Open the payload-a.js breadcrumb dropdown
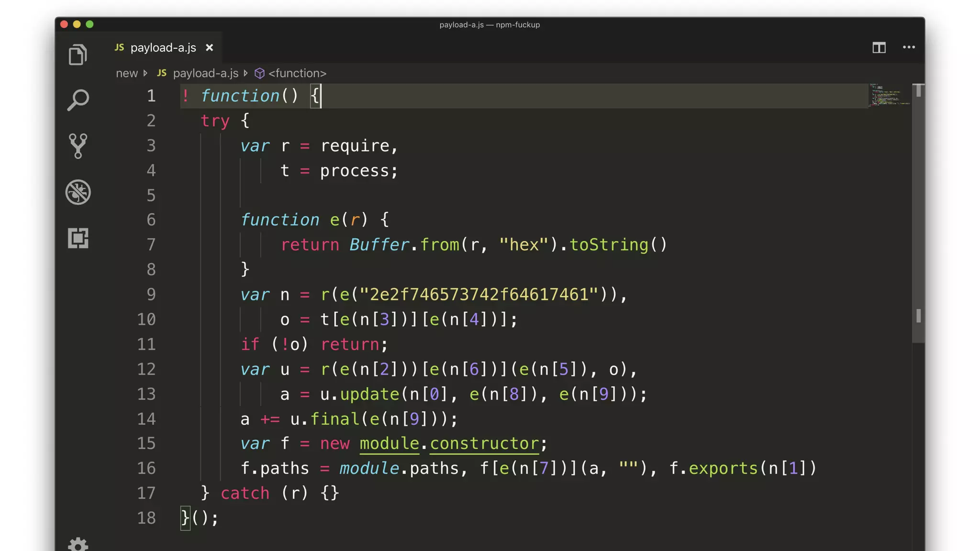 coord(205,73)
